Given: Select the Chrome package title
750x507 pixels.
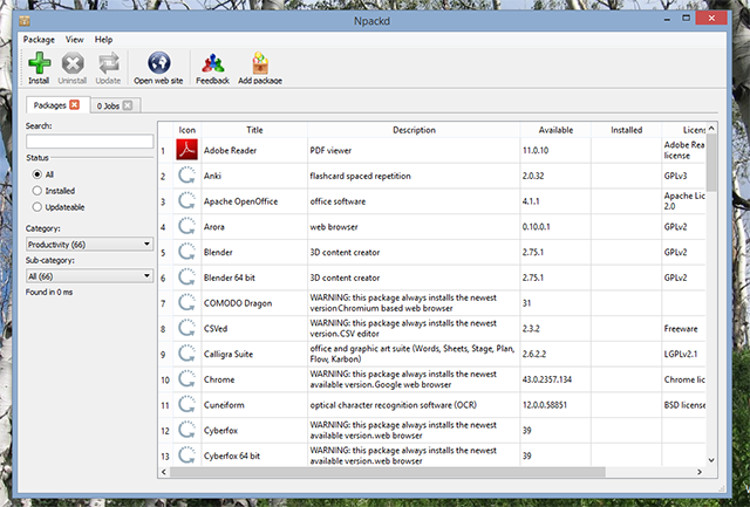Looking at the screenshot, I should pos(219,379).
